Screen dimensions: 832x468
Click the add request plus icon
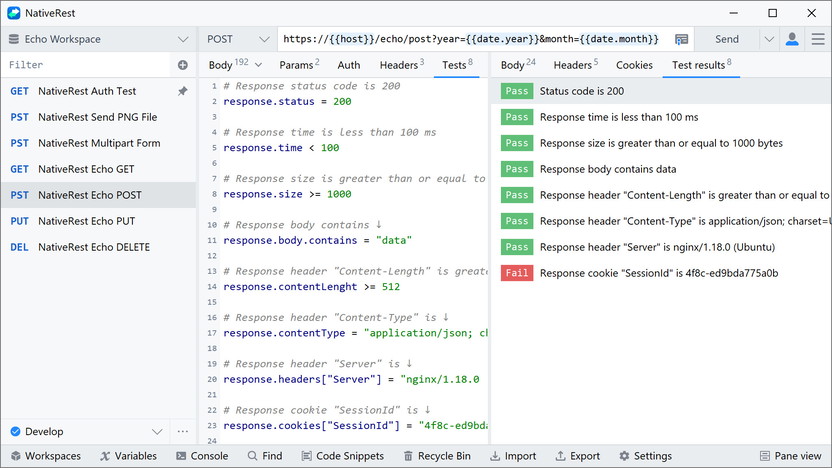click(x=183, y=65)
